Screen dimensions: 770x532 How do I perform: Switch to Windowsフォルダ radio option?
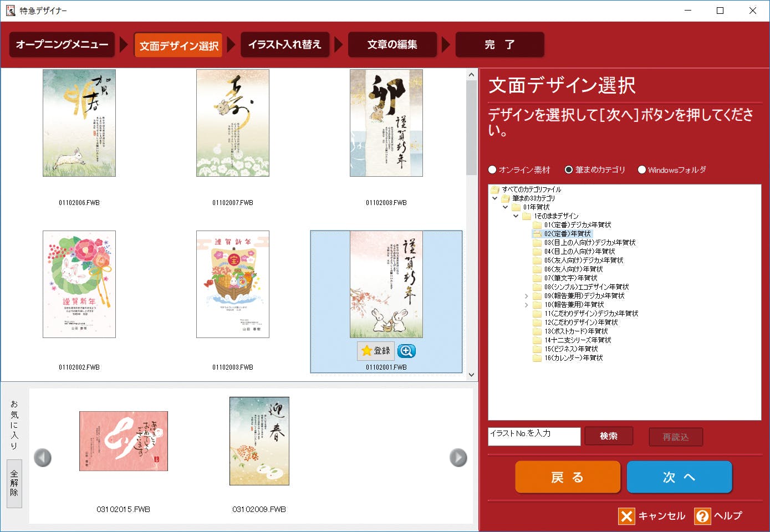click(x=641, y=170)
